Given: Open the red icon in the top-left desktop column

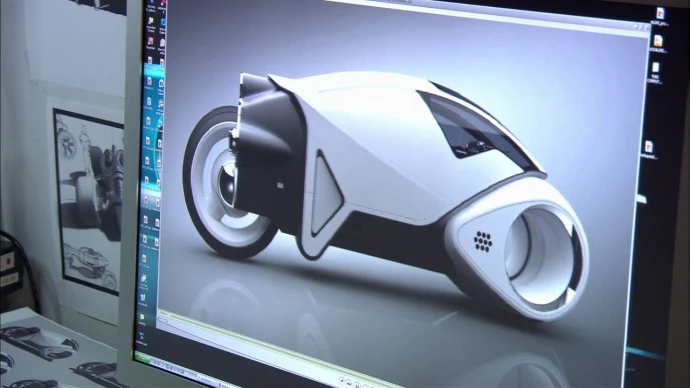Looking at the screenshot, I should pyautogui.click(x=150, y=41).
